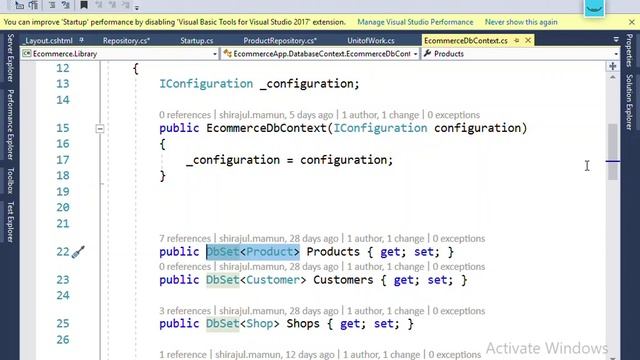Click the feedback smiley icon
The height and width of the screenshot is (360, 640).
tap(594, 8)
